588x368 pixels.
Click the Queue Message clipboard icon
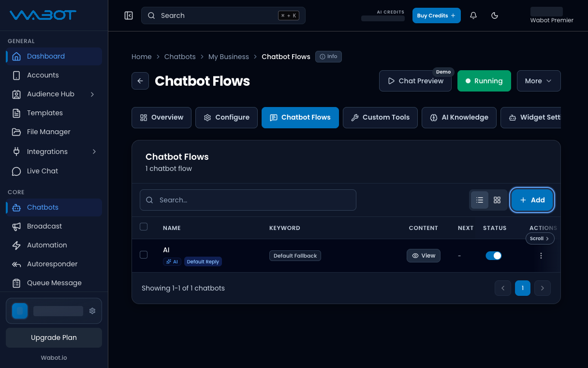pyautogui.click(x=16, y=283)
